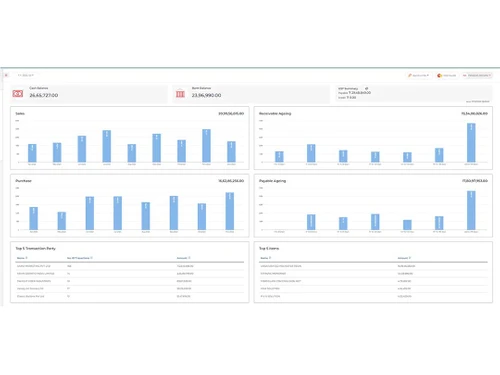
Task: Click the Purchase chart total amount
Action: [x=231, y=181]
